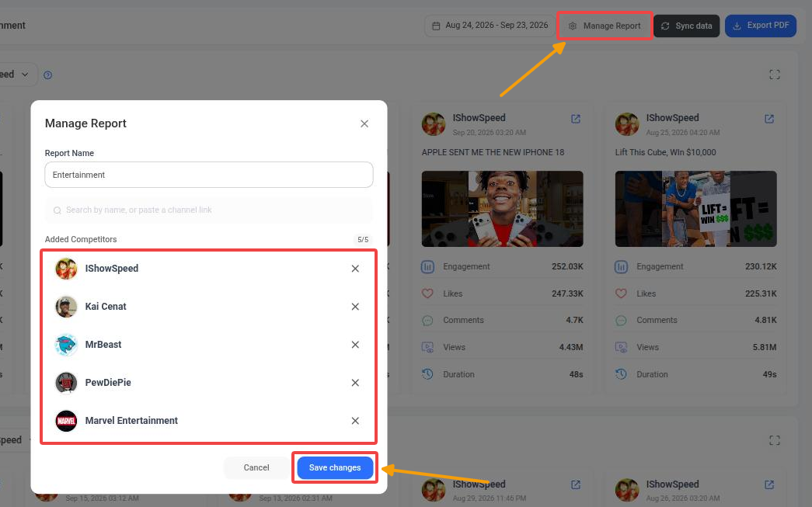The height and width of the screenshot is (507, 812).
Task: Open Manage Report from the top bar
Action: tap(605, 26)
